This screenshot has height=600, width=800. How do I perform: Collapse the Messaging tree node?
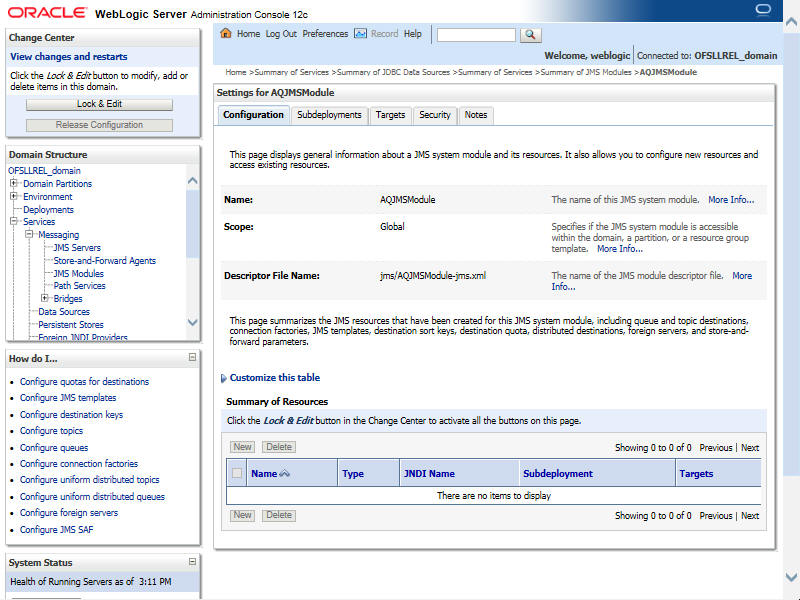30,234
